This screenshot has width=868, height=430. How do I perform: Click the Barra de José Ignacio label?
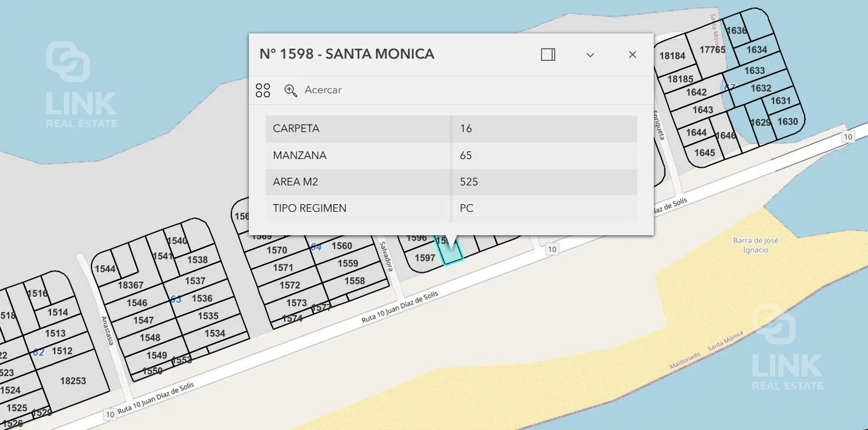pos(755,245)
